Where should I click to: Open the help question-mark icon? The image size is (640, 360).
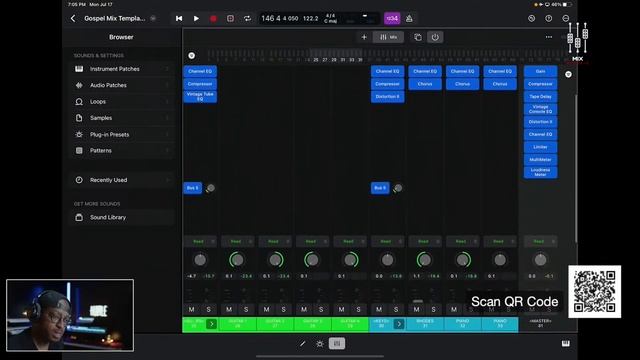click(549, 18)
